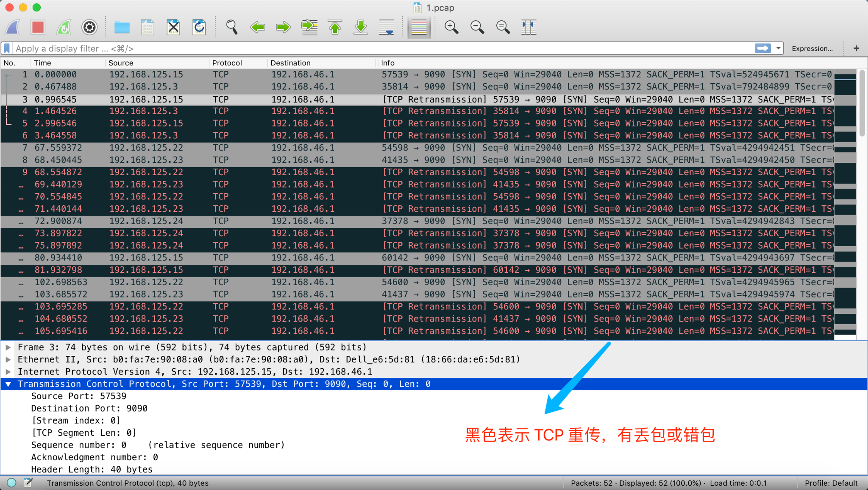Image resolution: width=868 pixels, height=490 pixels.
Task: Click the Expression... button
Action: (x=812, y=48)
